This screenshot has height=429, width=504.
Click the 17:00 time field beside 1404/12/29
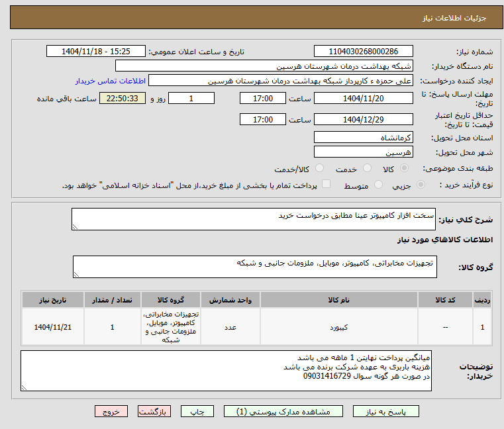tap(263, 120)
